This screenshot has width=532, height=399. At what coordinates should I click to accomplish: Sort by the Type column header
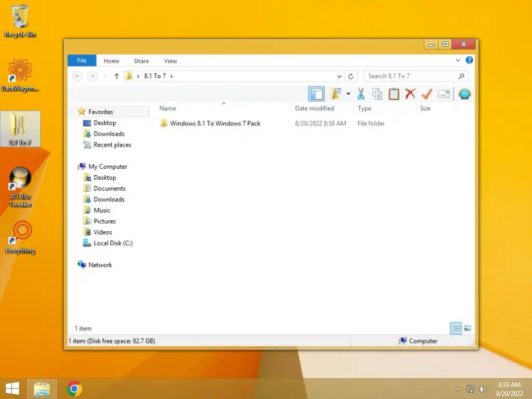364,108
